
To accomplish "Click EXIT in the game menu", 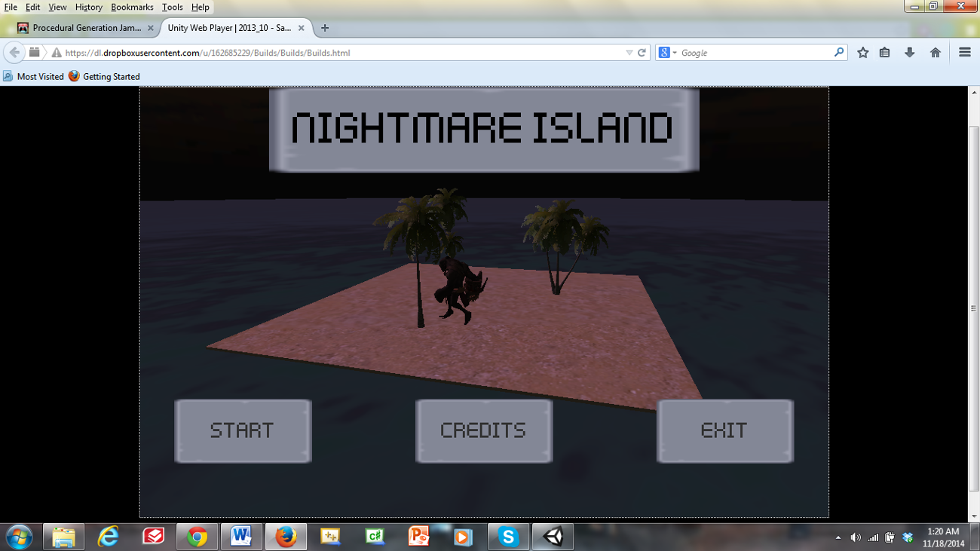I will coord(724,430).
